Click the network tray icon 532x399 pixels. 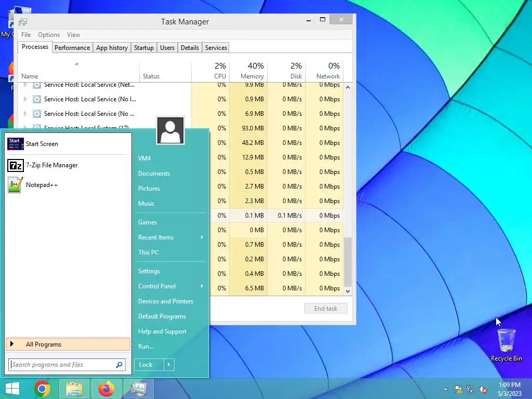click(471, 389)
